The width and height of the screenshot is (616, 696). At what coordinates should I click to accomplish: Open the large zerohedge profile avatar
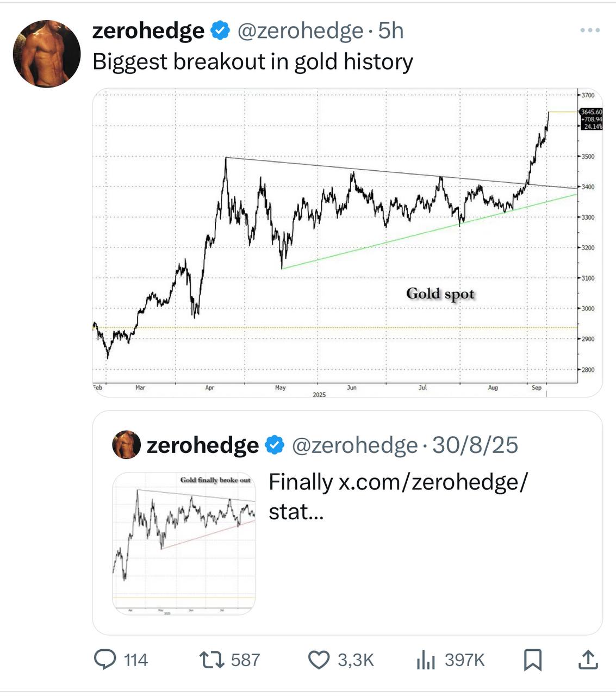click(x=47, y=54)
